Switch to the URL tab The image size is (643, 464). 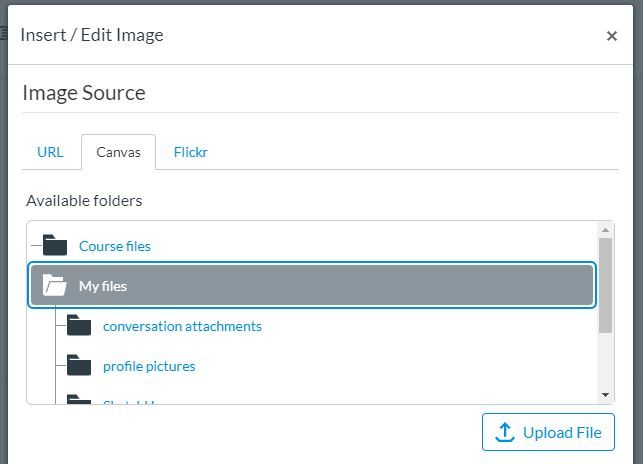(50, 152)
